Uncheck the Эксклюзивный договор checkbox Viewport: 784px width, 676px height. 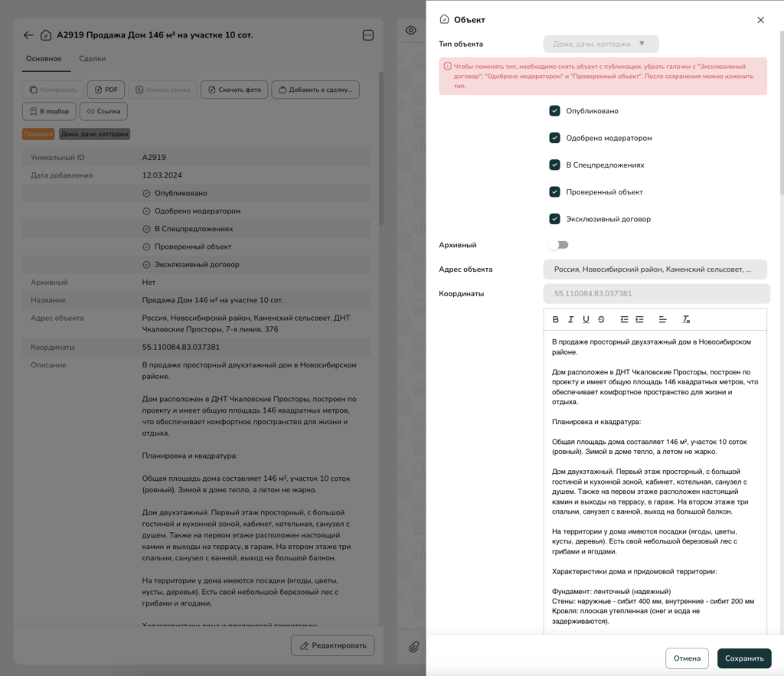point(555,219)
